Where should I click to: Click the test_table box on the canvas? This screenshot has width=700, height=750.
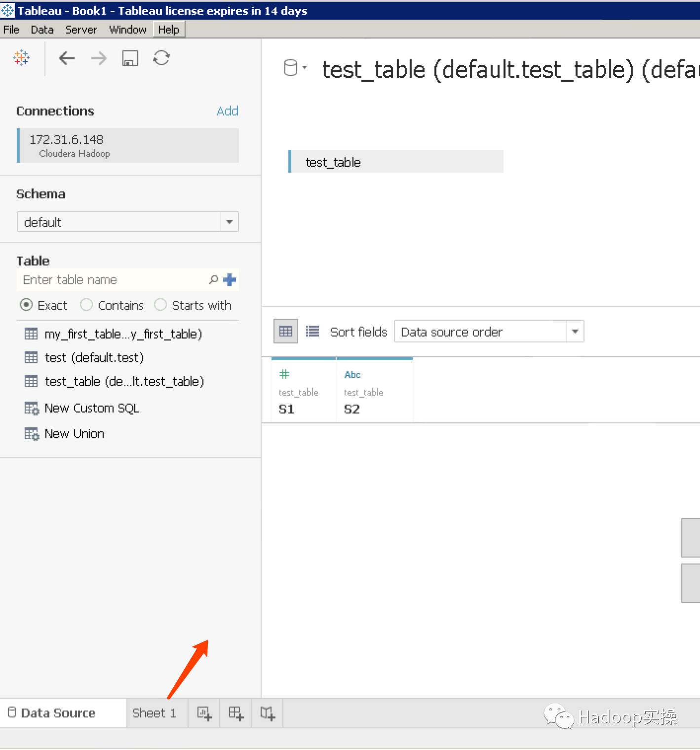pyautogui.click(x=396, y=161)
